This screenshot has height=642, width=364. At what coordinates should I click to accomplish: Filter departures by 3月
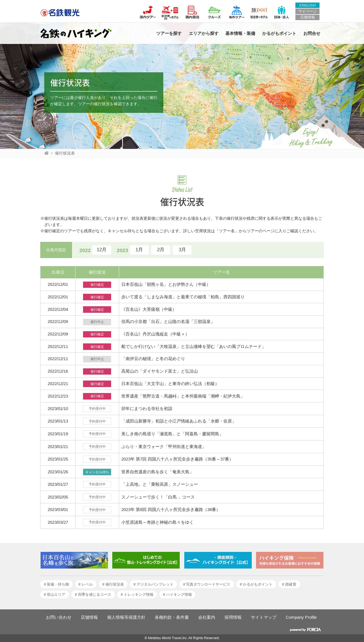pyautogui.click(x=182, y=250)
